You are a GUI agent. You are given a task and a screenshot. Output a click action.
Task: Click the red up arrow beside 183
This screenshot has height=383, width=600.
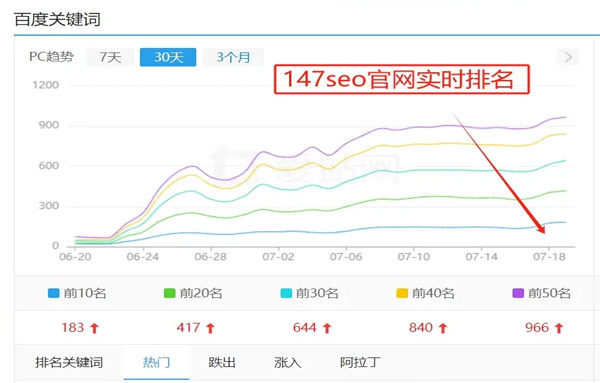[x=95, y=328]
